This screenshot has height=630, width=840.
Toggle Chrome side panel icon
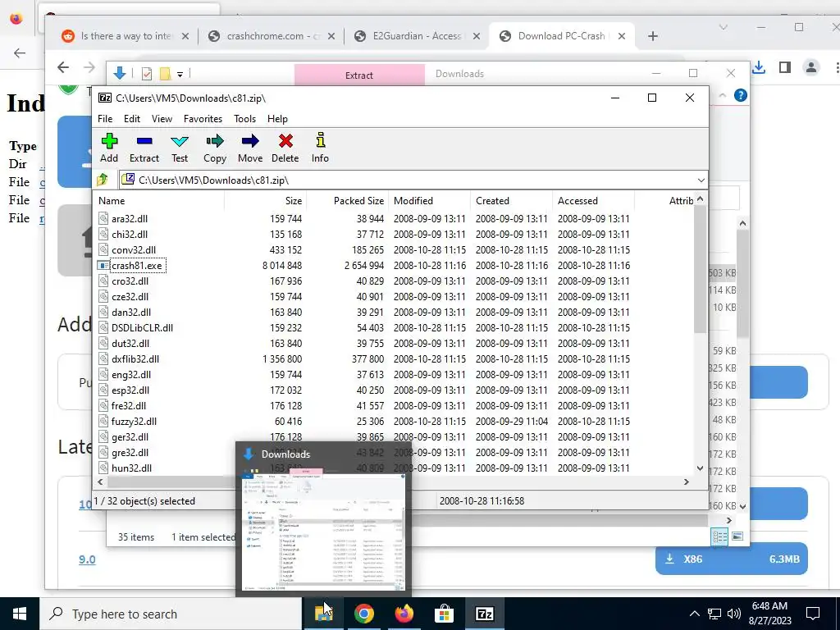(785, 67)
